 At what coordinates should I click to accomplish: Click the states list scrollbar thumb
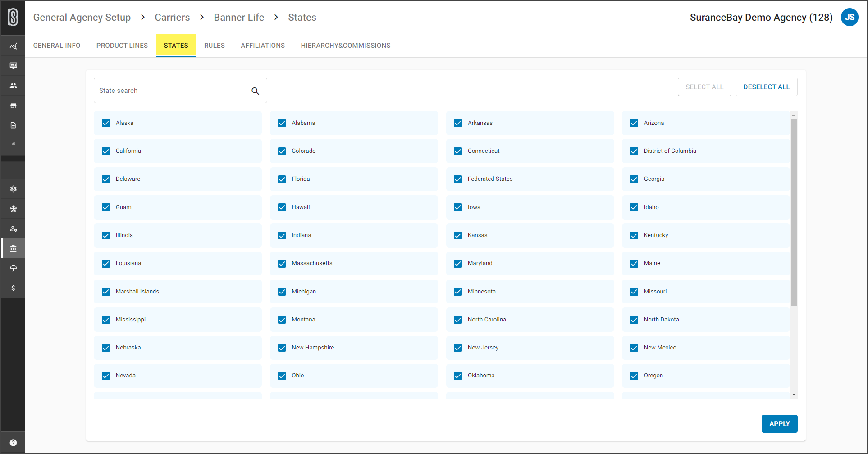pos(794,212)
